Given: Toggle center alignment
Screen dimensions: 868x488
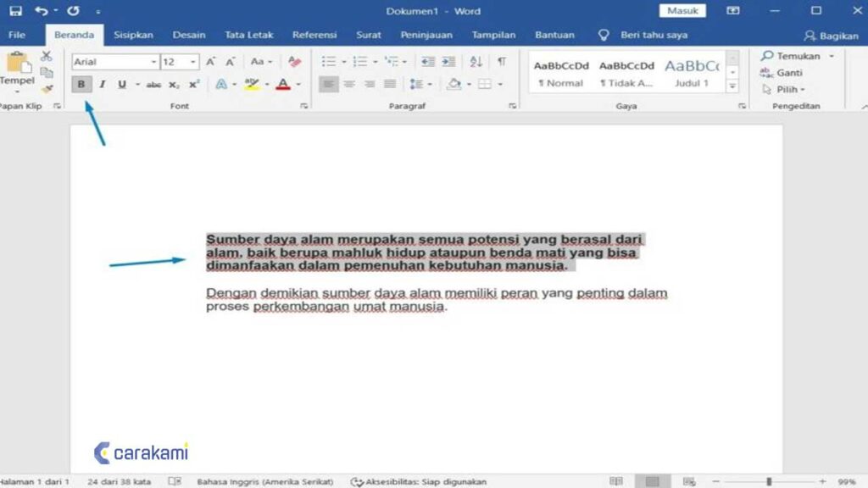Looking at the screenshot, I should coord(349,83).
